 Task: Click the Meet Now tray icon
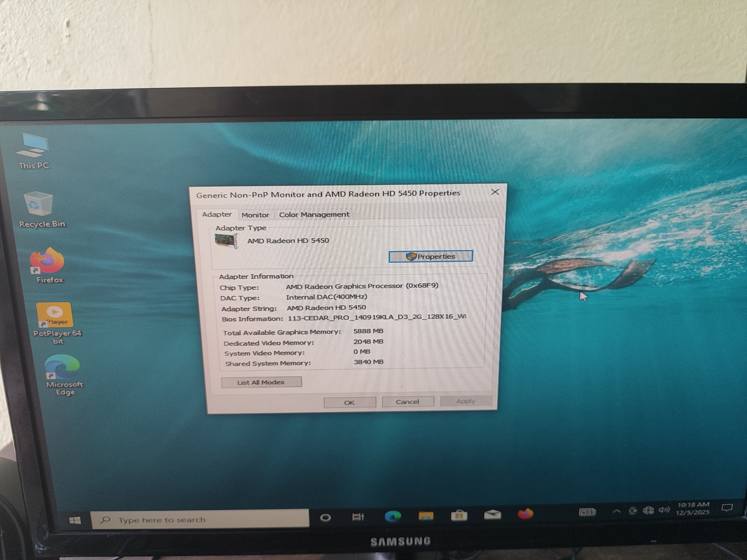click(x=633, y=511)
